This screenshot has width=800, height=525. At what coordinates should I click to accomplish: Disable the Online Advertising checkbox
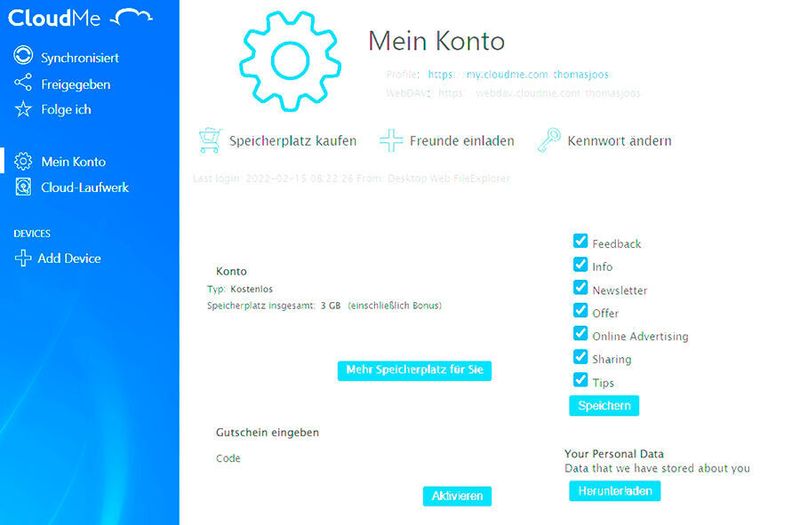tap(580, 333)
